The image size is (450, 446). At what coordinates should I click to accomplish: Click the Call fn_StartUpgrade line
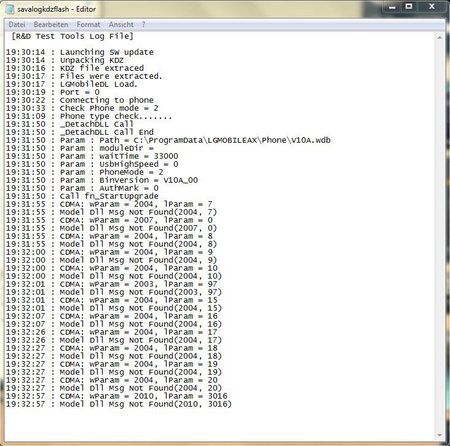(x=82, y=196)
